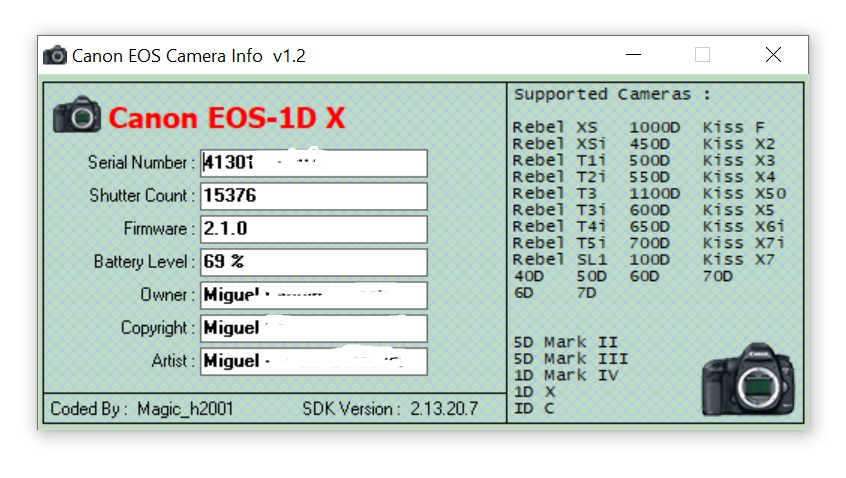846x478 pixels.
Task: Click 6D in the supported list
Action: coord(523,293)
